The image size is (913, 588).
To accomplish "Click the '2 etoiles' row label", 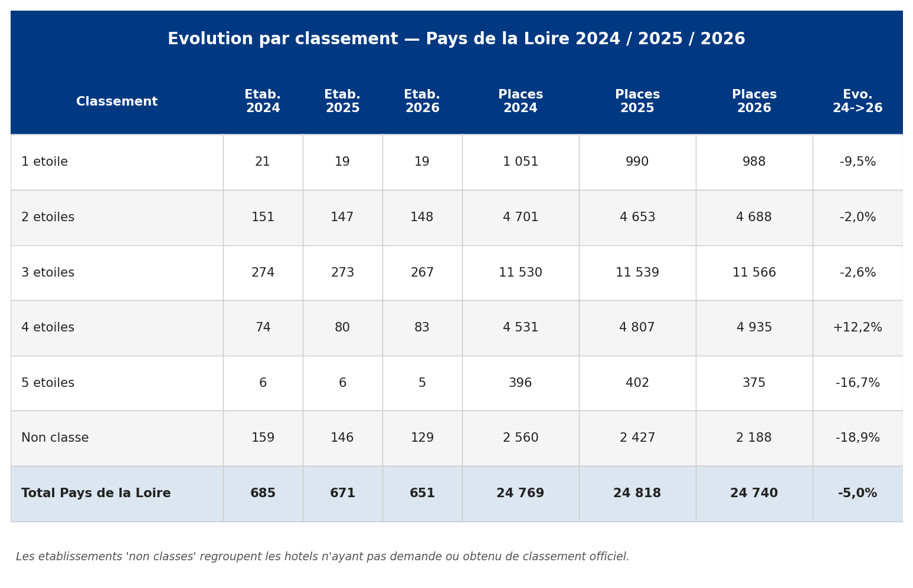I will (48, 218).
